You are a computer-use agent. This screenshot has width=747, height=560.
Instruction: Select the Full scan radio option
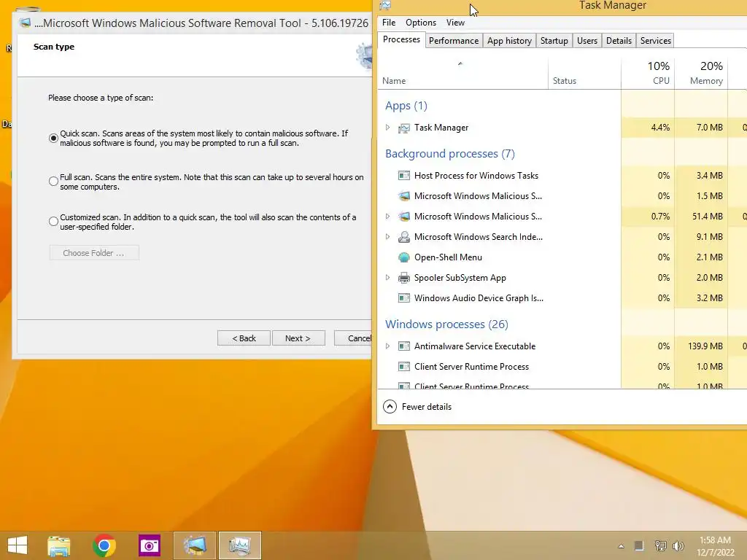tap(53, 182)
